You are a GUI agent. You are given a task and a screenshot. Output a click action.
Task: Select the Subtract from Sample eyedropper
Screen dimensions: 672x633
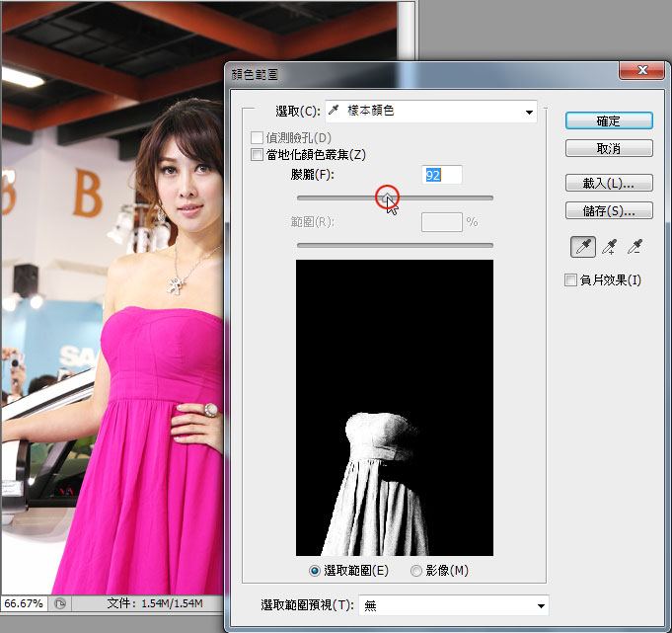(636, 247)
